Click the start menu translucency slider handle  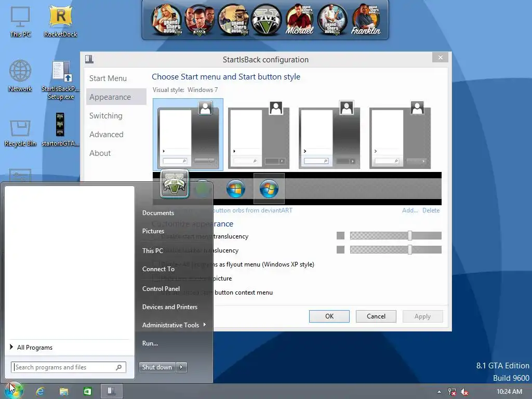coord(410,235)
